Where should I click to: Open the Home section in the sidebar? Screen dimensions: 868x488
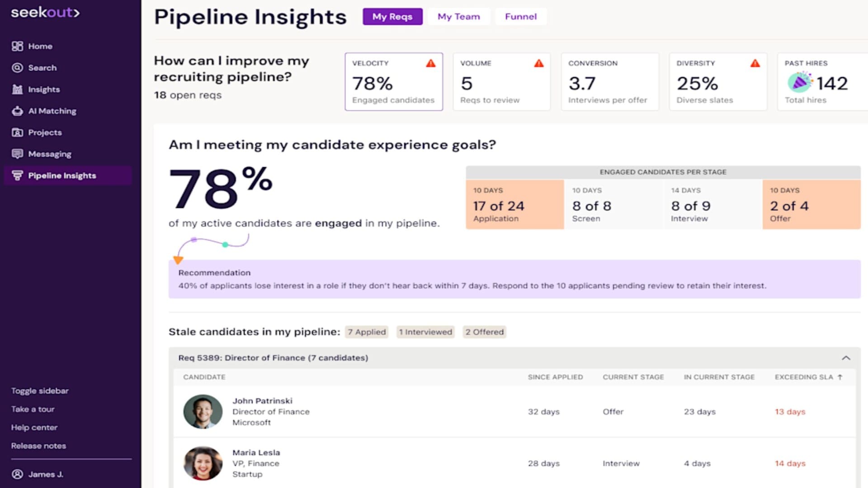40,46
